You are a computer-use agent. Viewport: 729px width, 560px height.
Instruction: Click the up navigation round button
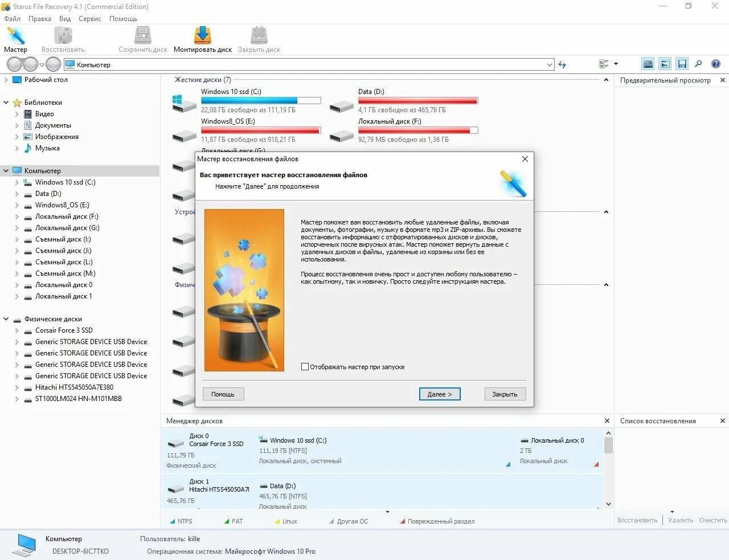[x=53, y=64]
